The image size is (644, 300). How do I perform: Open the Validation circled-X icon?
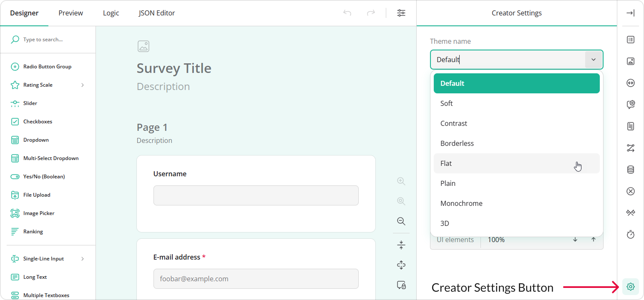631,191
